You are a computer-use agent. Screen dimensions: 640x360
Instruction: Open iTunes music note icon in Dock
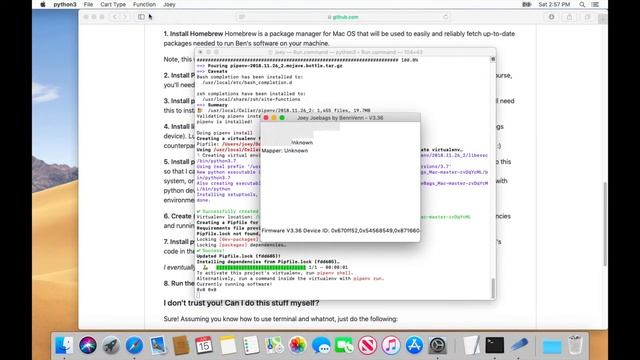pos(391,345)
